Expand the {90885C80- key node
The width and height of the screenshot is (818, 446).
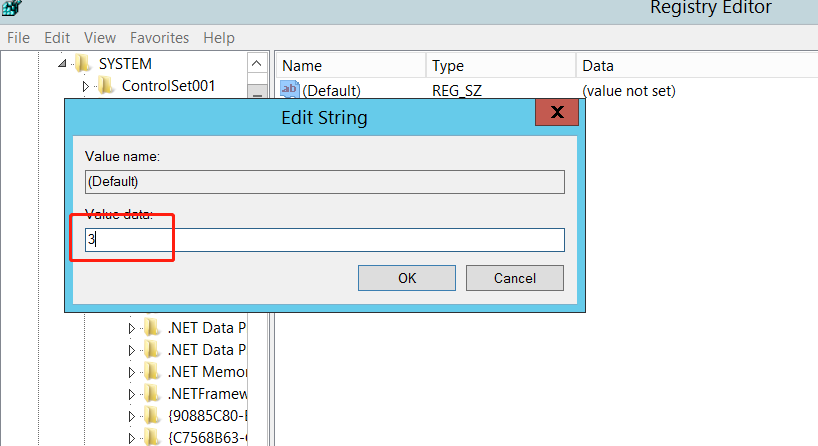pyautogui.click(x=131, y=416)
